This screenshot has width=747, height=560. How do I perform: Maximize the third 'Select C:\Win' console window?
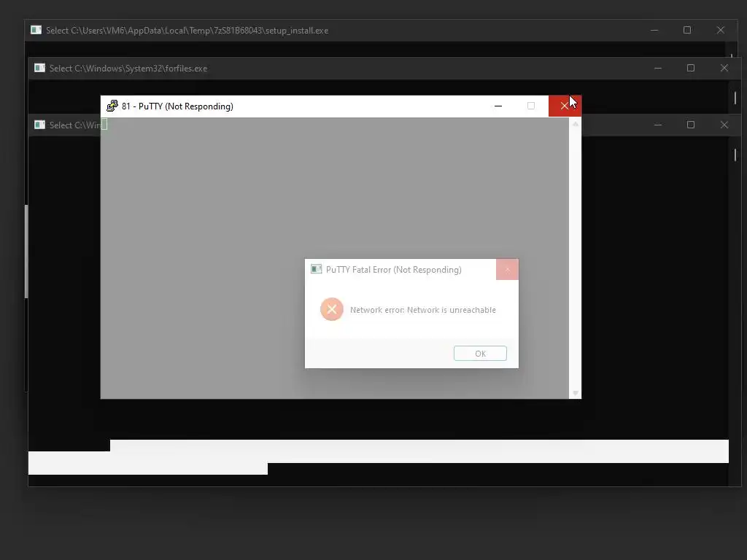(x=691, y=125)
